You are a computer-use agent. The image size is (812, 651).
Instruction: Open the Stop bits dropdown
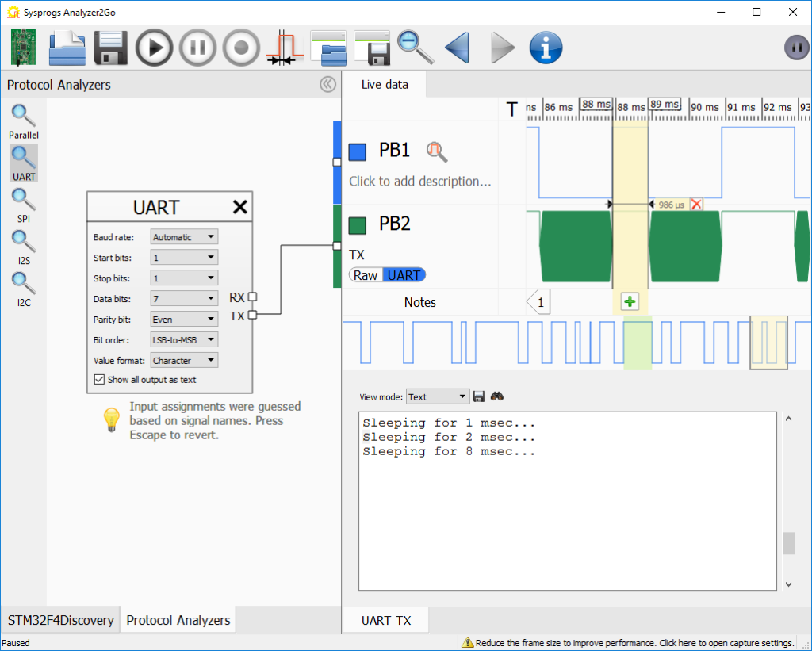pos(184,278)
